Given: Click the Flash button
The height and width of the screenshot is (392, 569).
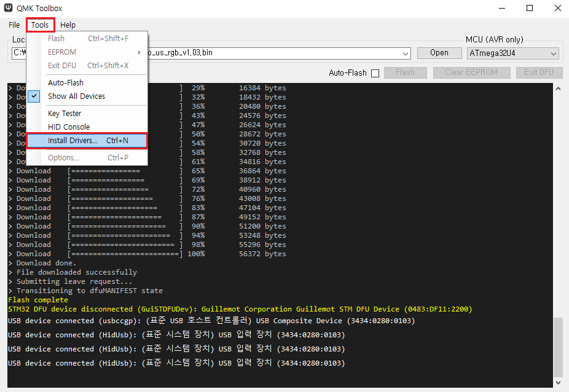Looking at the screenshot, I should coord(406,73).
